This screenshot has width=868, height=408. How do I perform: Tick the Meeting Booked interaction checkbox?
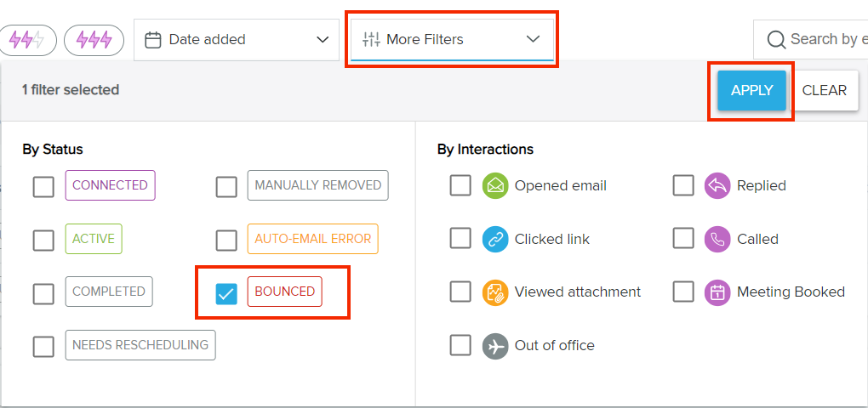click(x=683, y=292)
